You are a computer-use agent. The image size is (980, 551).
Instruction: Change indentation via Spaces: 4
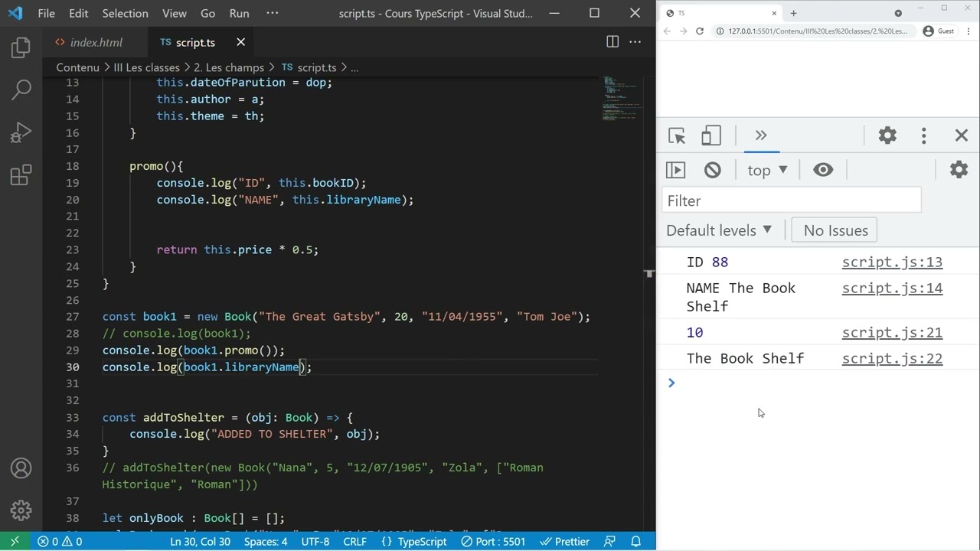pos(266,541)
